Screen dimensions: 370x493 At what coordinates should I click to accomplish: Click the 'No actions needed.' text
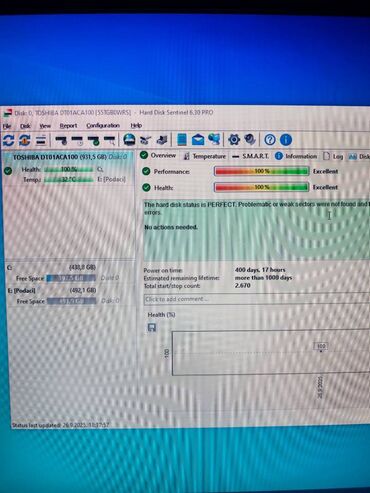(x=171, y=227)
